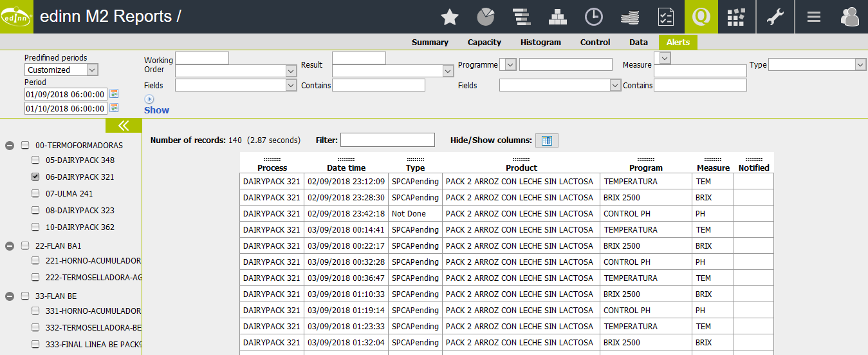Collapse the 00-TERMOFORMADORAS tree group
Screen dimensions: 868x355
coord(10,146)
